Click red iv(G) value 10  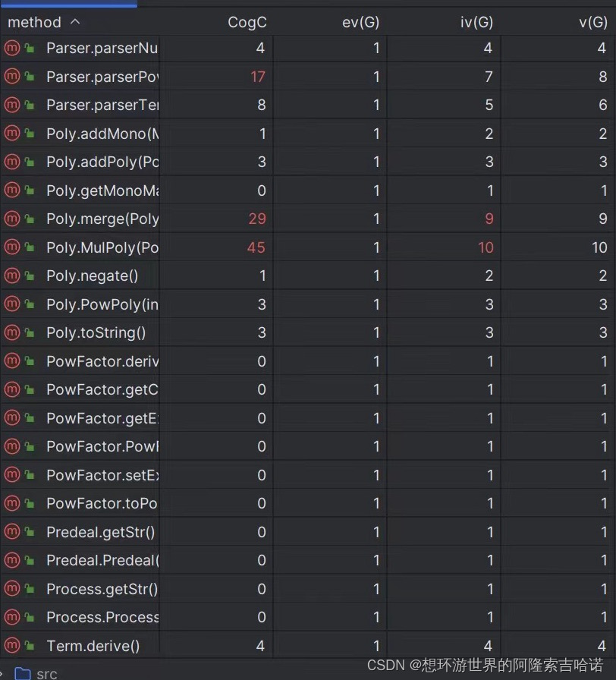tap(486, 247)
